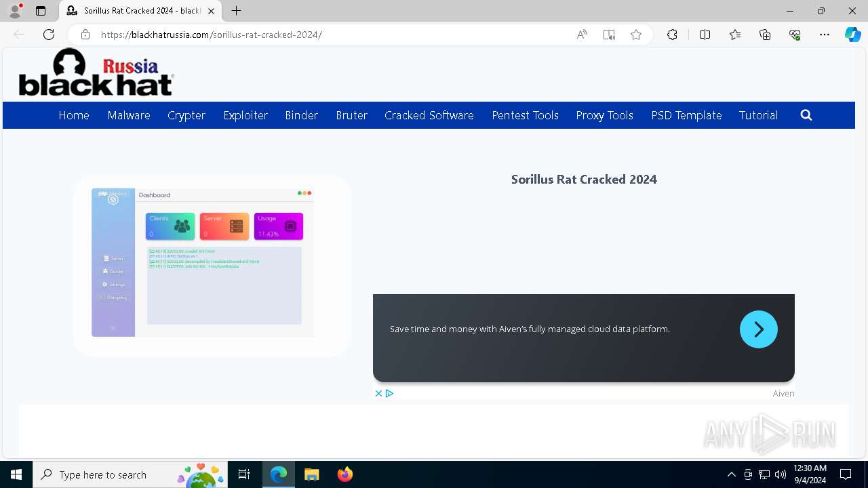Open the Binder menu item

click(x=302, y=115)
